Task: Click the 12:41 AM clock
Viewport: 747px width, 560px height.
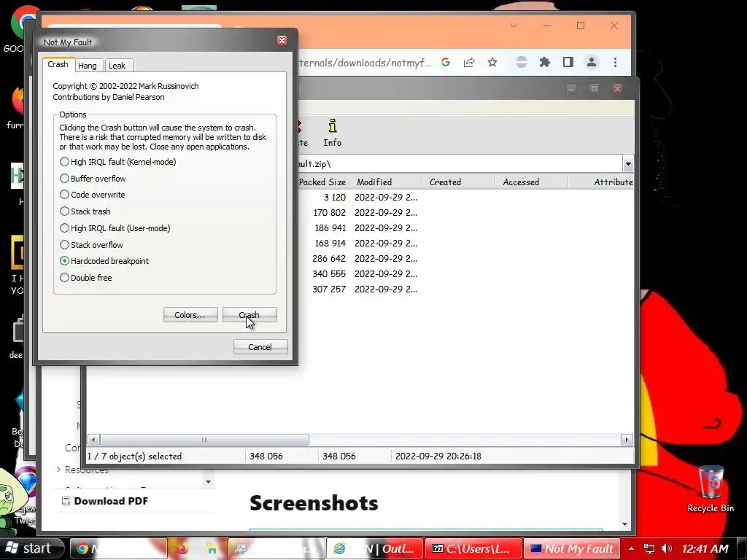Action: click(705, 548)
